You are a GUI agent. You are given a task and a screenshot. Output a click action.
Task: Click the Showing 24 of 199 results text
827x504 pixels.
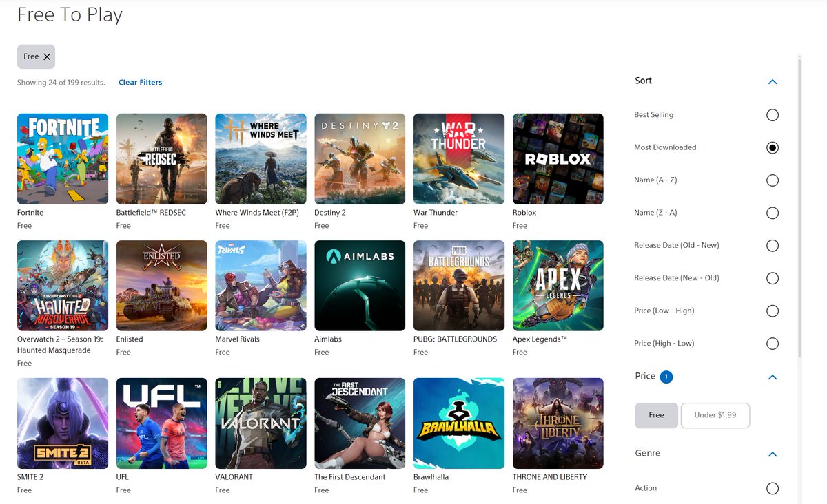click(x=61, y=82)
